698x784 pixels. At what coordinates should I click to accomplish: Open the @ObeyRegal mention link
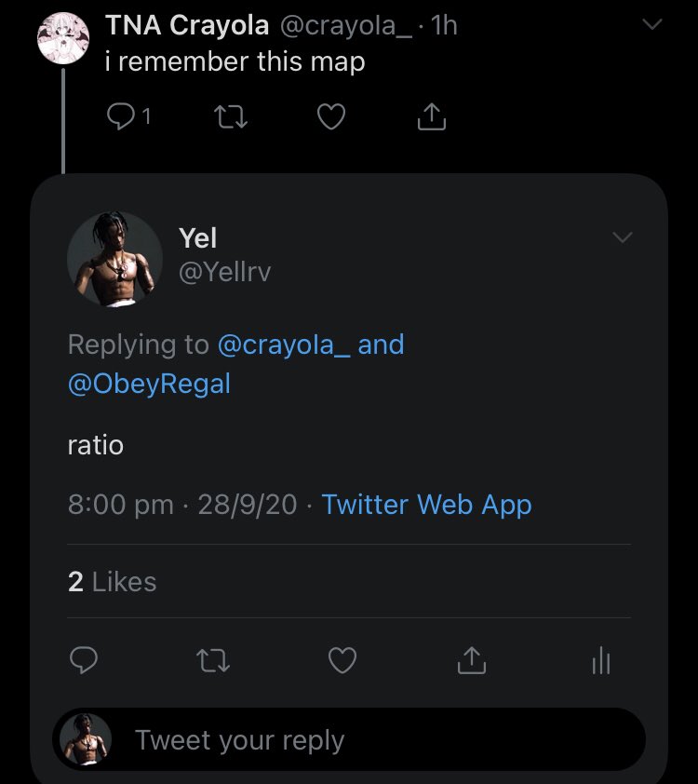tap(149, 385)
